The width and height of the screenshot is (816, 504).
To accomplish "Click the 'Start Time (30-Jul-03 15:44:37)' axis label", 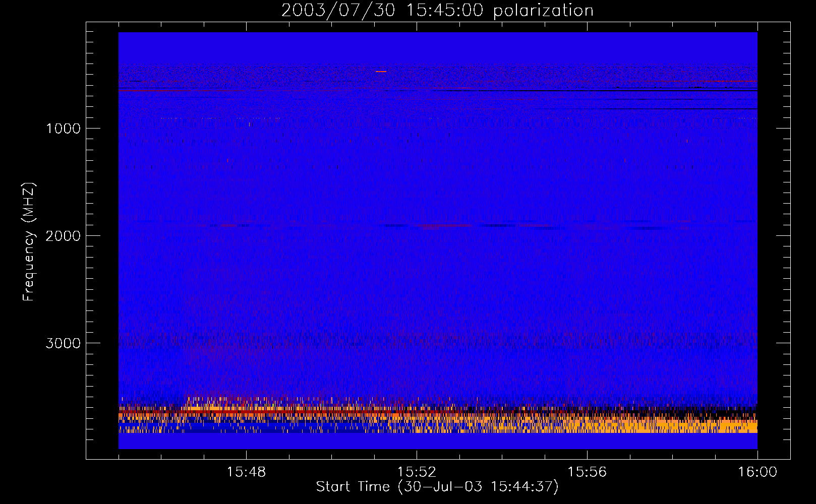I will 437,487.
